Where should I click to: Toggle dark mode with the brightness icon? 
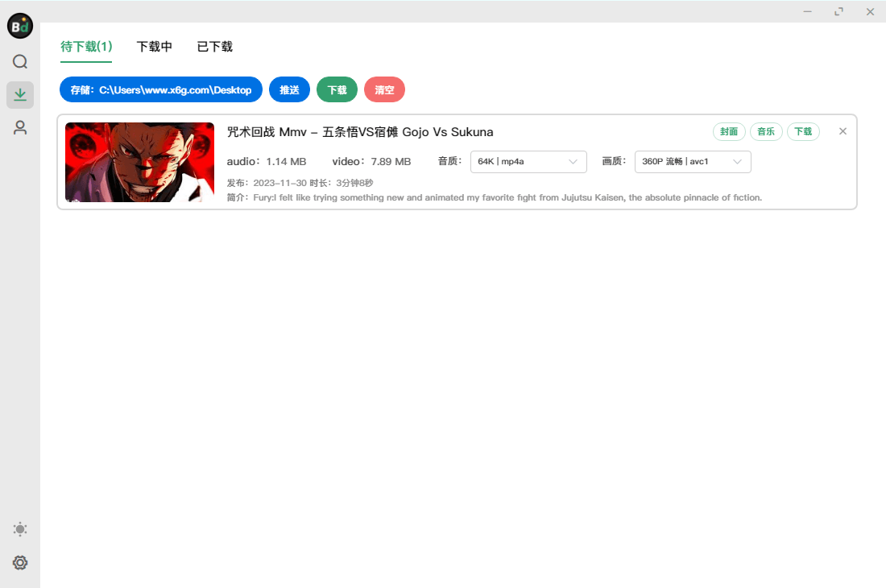[19, 528]
